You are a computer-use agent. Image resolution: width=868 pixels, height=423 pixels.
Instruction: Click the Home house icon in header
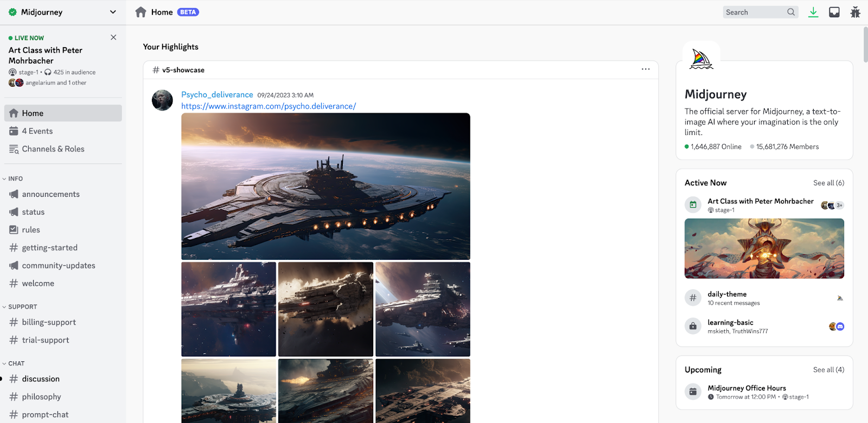coord(141,12)
